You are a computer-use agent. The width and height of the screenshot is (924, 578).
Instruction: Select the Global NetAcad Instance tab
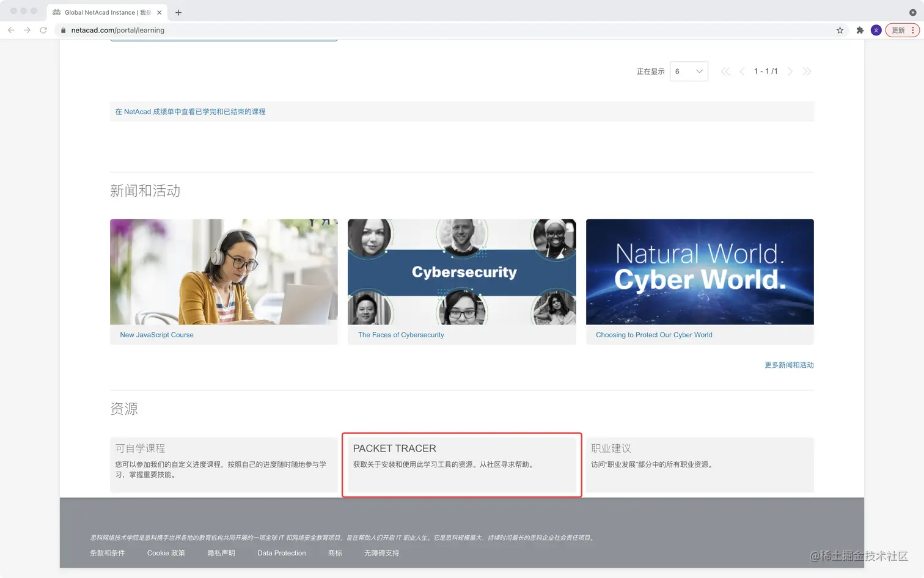click(x=107, y=12)
